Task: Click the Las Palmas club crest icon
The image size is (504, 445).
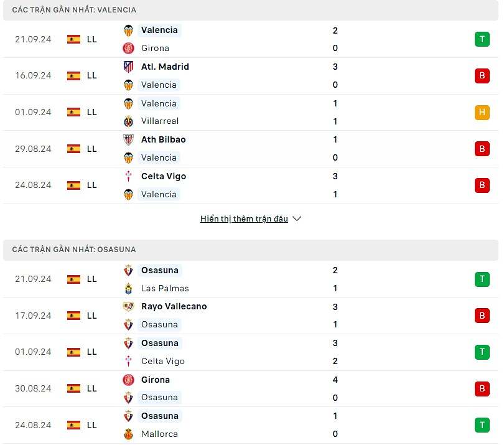Action: click(x=128, y=288)
